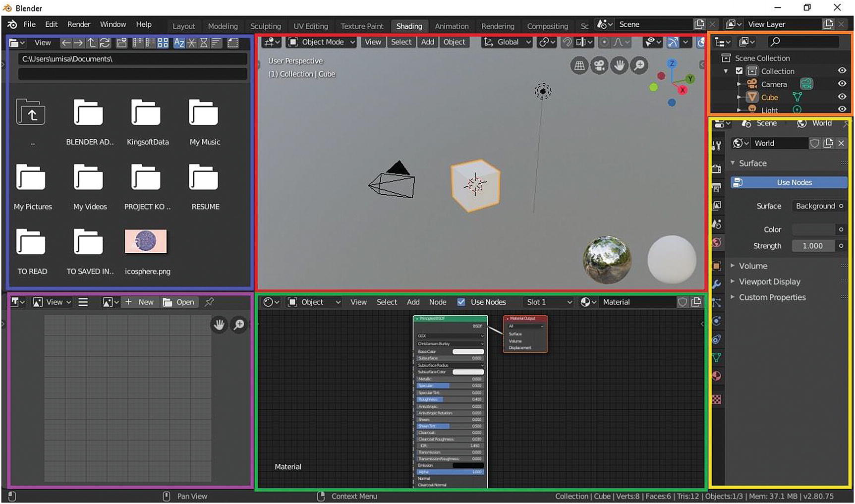The width and height of the screenshot is (855, 504).
Task: Open the Object properties tab
Action: 717,266
